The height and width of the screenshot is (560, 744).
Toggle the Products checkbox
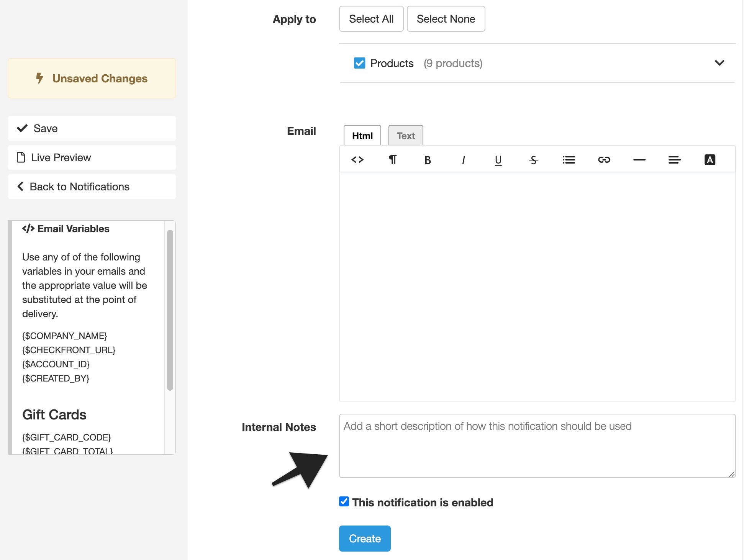[359, 63]
